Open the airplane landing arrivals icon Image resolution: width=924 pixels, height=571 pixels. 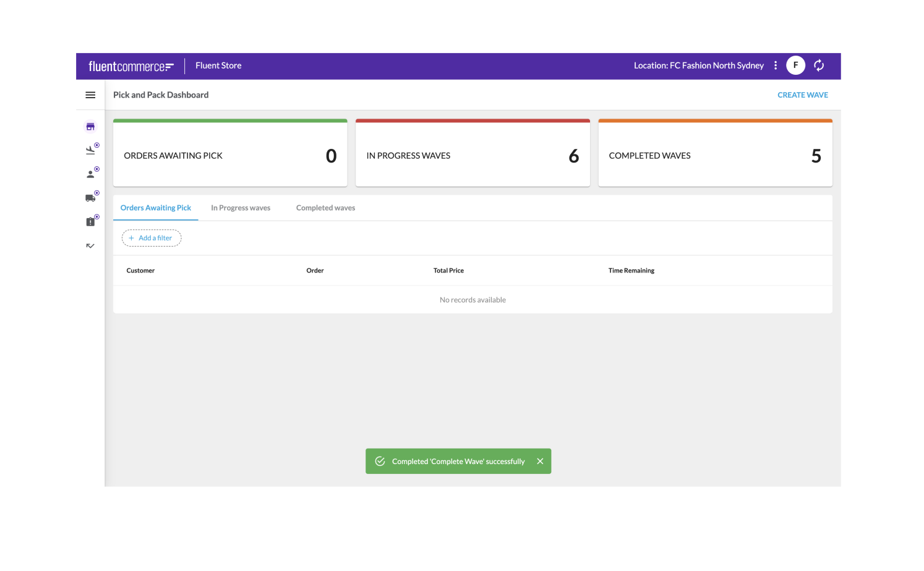point(90,150)
